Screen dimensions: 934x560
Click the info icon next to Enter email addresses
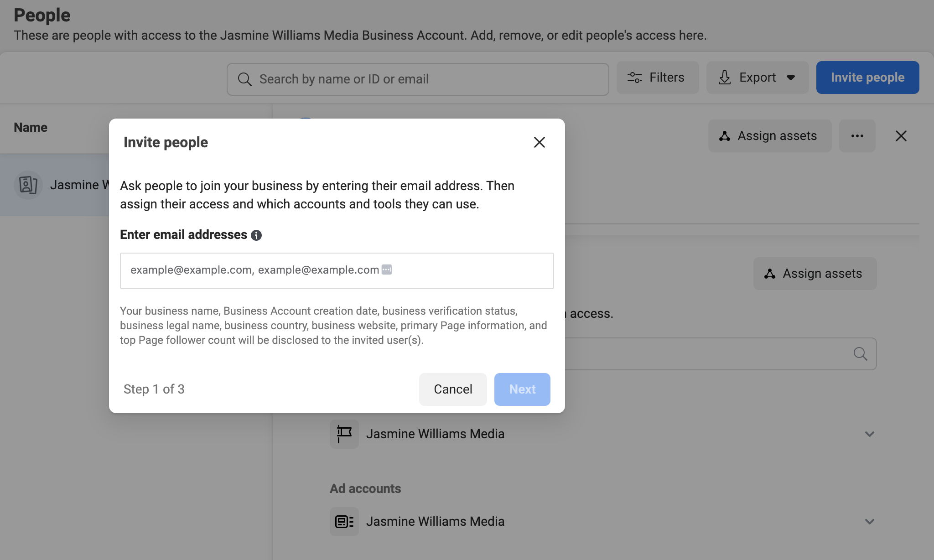(x=256, y=235)
